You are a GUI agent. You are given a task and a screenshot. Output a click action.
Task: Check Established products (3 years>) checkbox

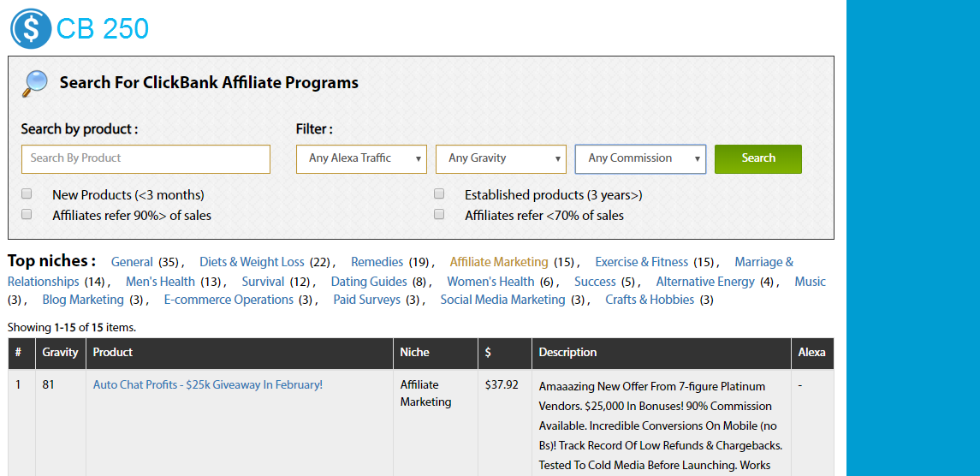(439, 193)
